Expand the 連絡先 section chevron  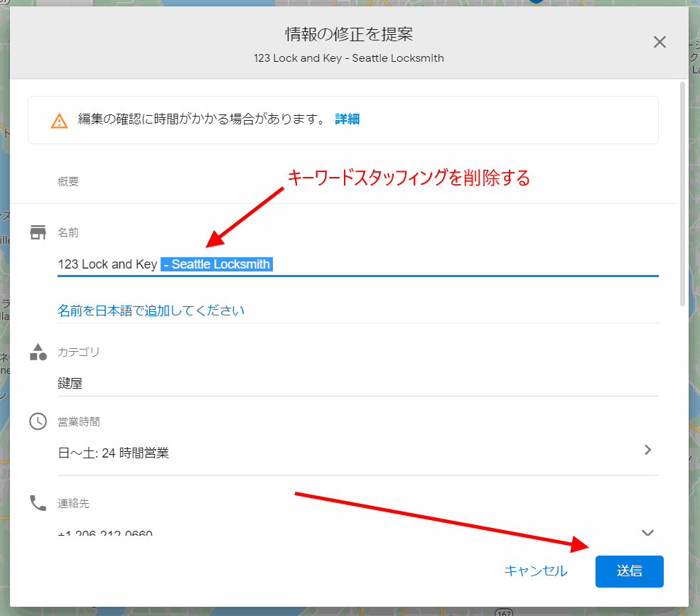pyautogui.click(x=647, y=533)
